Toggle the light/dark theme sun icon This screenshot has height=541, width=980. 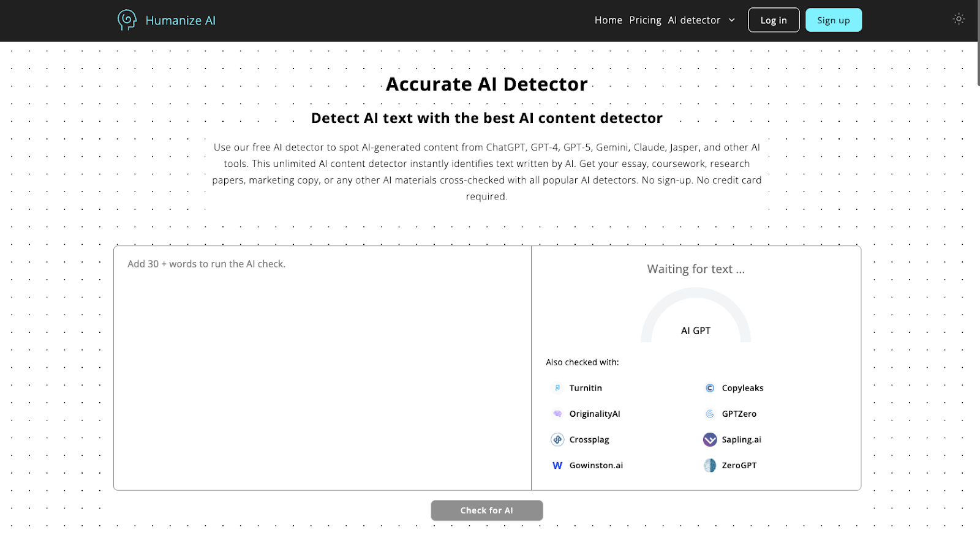(x=959, y=19)
